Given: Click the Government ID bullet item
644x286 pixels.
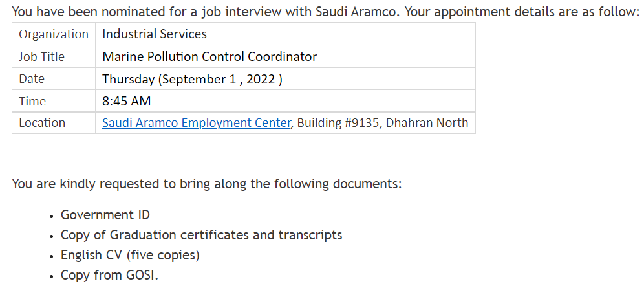Looking at the screenshot, I should [x=105, y=215].
